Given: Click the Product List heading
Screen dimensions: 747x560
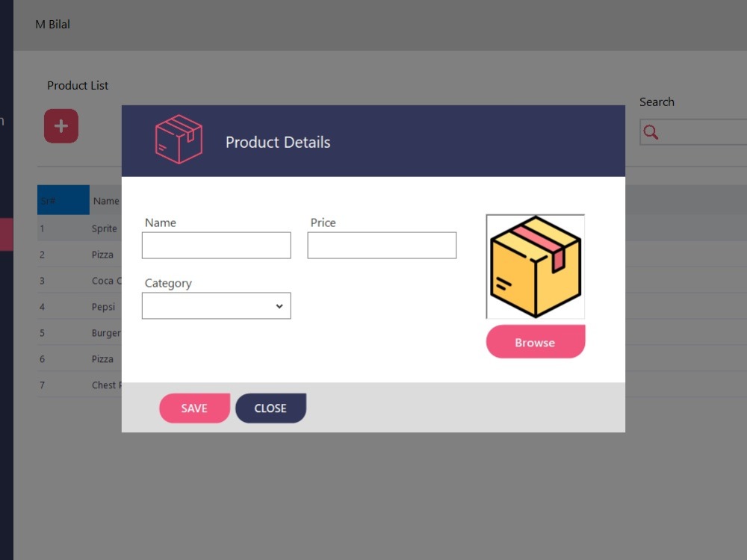Looking at the screenshot, I should pyautogui.click(x=78, y=86).
